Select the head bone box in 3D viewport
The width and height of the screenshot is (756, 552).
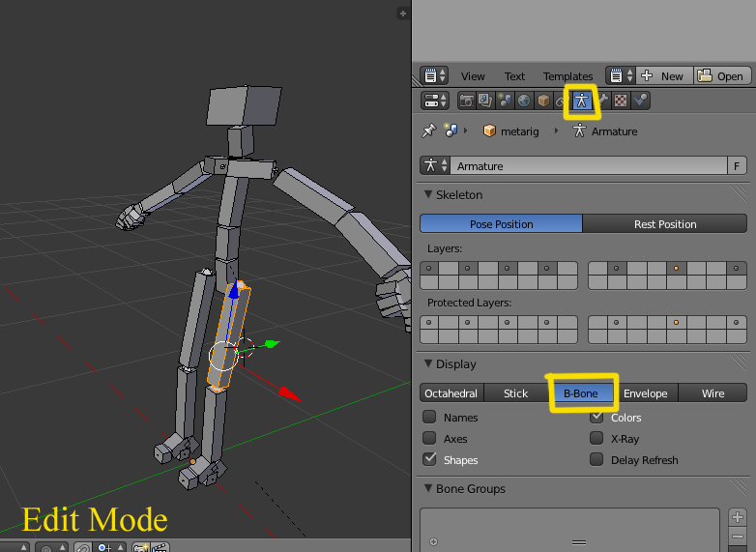click(x=245, y=105)
